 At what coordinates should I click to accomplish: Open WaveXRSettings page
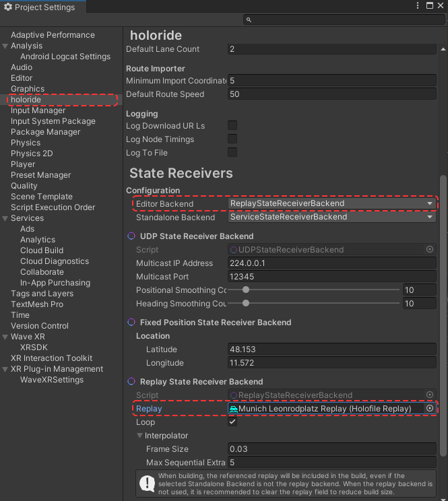52,380
